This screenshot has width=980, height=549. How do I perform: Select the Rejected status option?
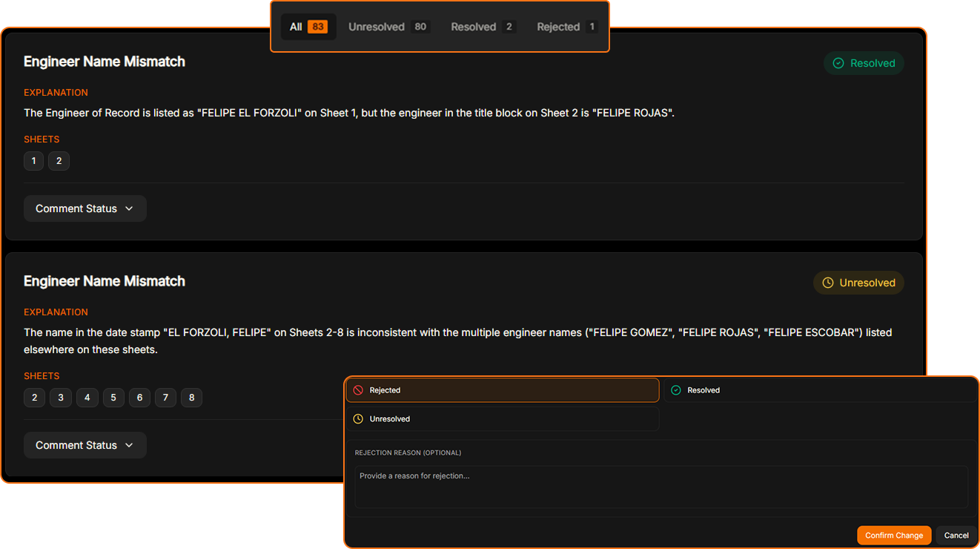[503, 390]
